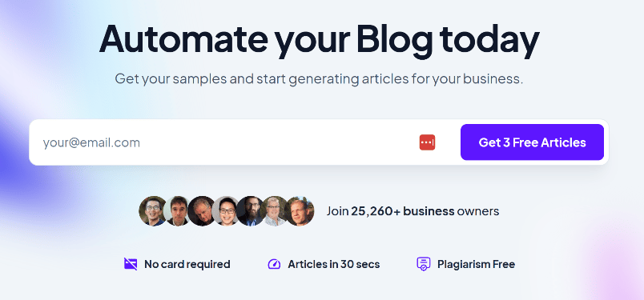Click the crossed-out card icon
This screenshot has width=644, height=300.
point(131,264)
